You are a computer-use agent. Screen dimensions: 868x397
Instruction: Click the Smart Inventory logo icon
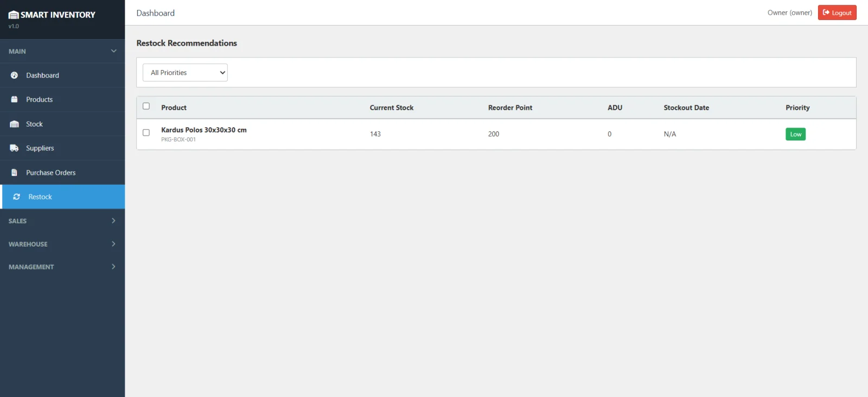point(14,15)
